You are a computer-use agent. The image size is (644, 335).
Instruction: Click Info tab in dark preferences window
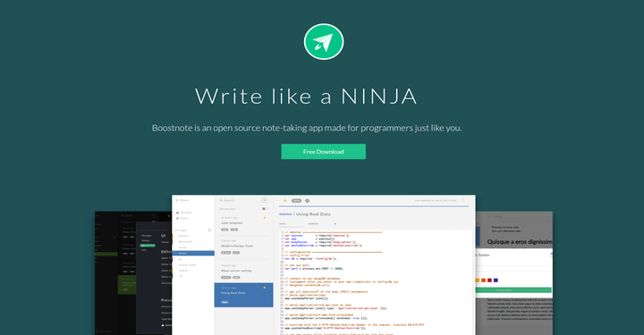click(x=144, y=250)
